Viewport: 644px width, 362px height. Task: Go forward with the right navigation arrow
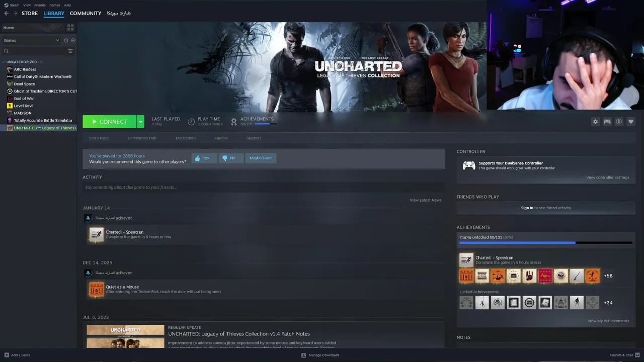point(15,13)
